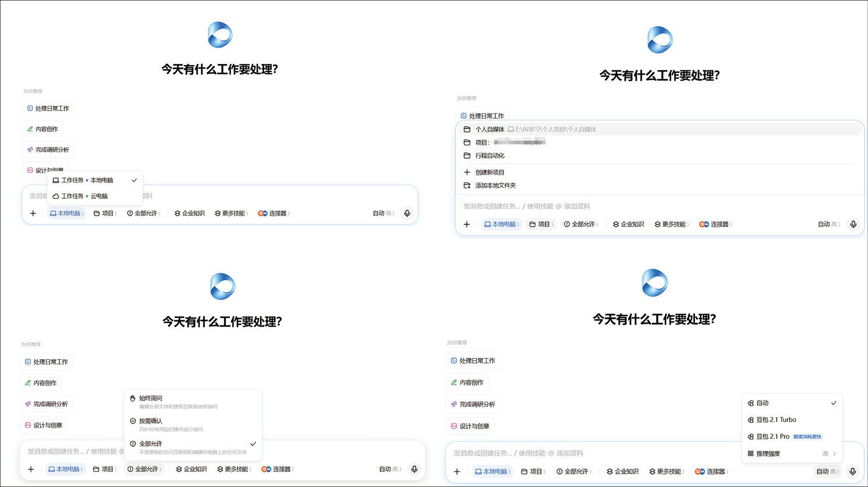Select the checked 自动 model option
868x487 pixels.
click(x=792, y=403)
